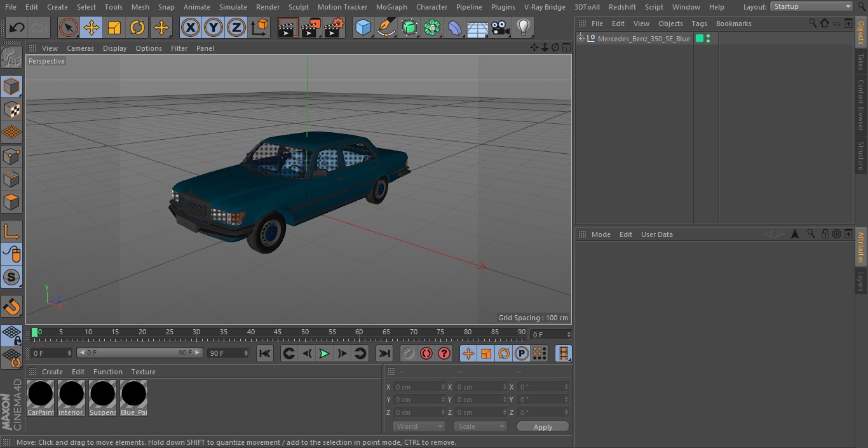
Task: Add a floor environment object
Action: coord(478,28)
